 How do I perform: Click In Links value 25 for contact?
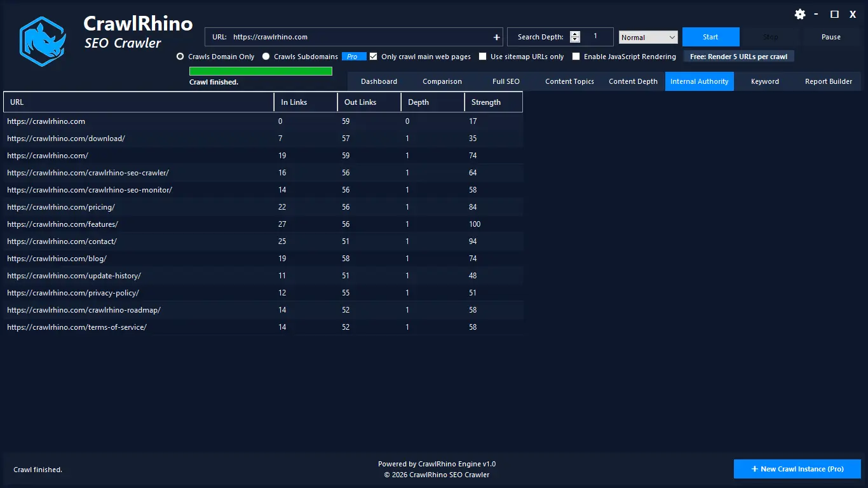point(282,241)
